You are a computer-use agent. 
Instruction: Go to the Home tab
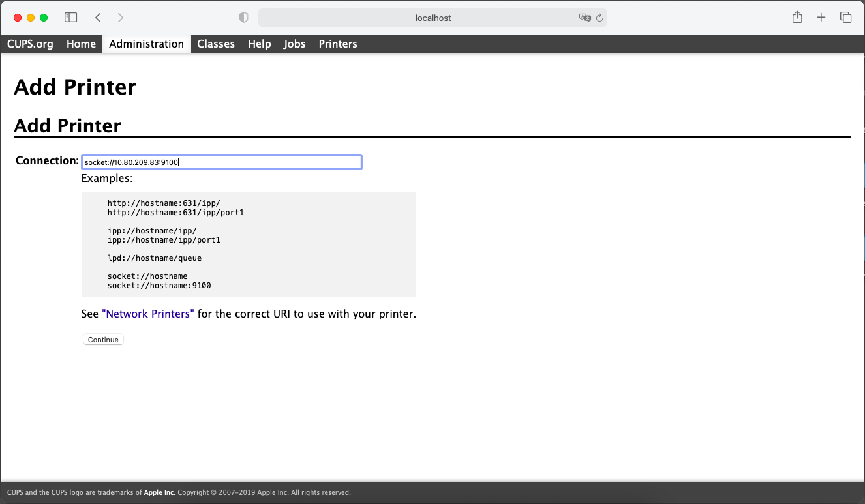[x=81, y=44]
